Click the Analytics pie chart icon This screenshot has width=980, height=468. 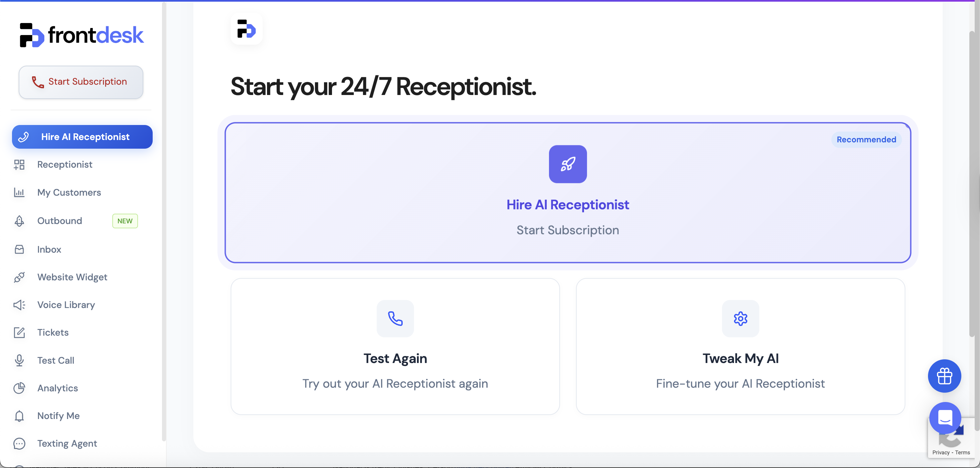point(19,388)
